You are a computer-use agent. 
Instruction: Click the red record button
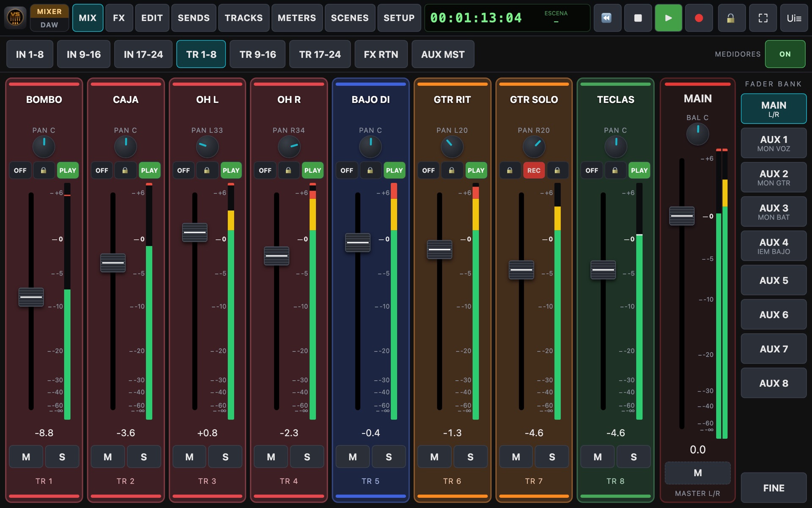pyautogui.click(x=699, y=18)
